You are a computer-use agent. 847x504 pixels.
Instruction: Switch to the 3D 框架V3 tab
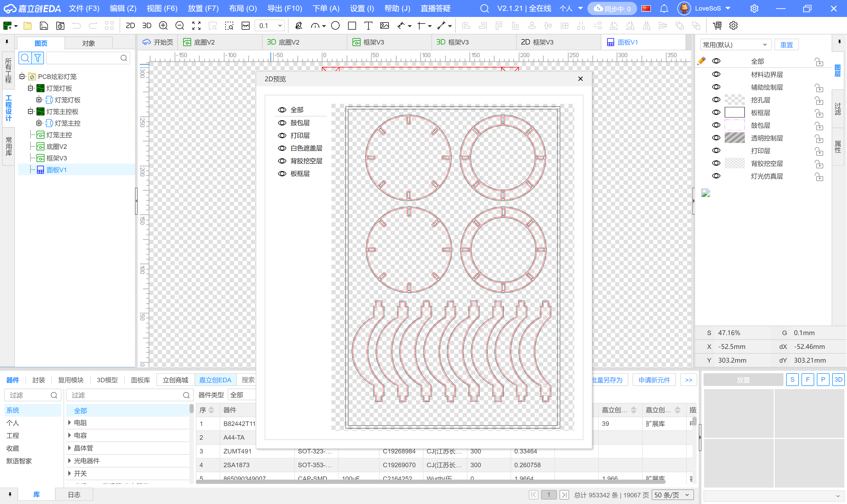coord(452,42)
